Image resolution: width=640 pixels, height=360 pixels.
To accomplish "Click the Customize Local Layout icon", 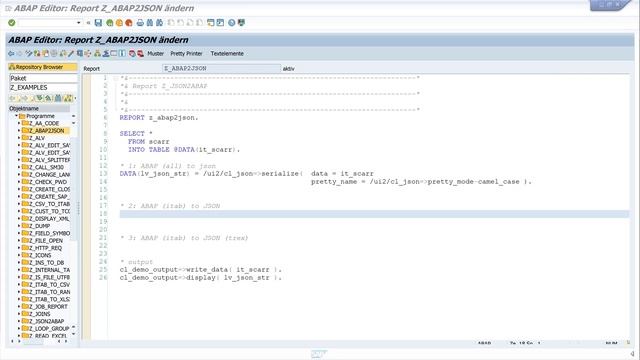I will point(241,23).
